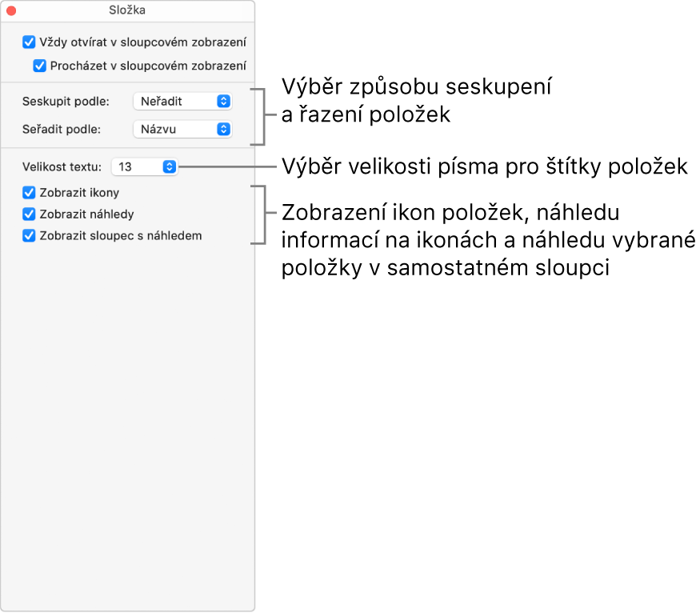Open the Seskupit podle dropdown
Image resolution: width=700 pixels, height=613 pixels.
(x=182, y=102)
